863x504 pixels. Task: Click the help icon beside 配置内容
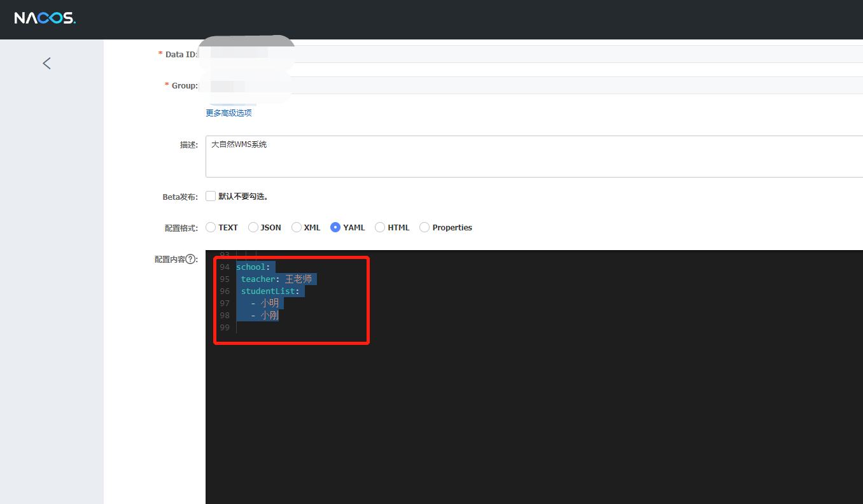[190, 259]
